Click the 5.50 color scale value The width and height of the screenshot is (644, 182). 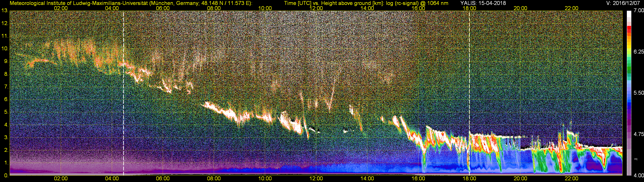click(x=638, y=93)
